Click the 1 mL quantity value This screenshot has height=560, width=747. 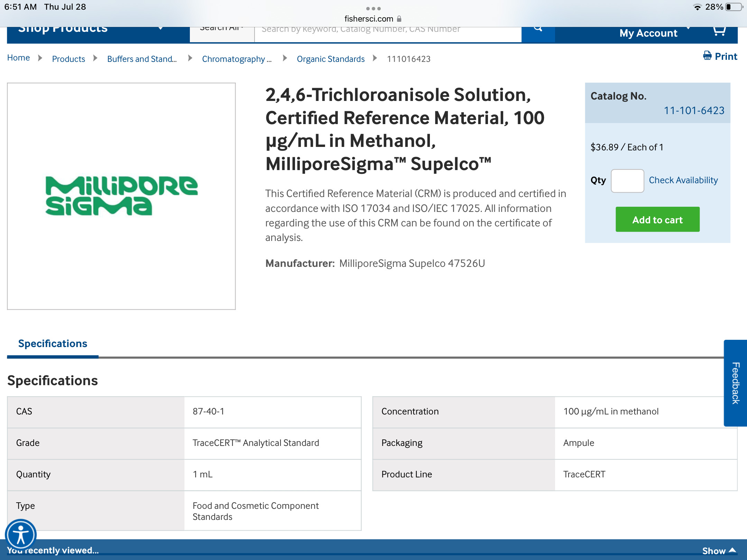203,474
